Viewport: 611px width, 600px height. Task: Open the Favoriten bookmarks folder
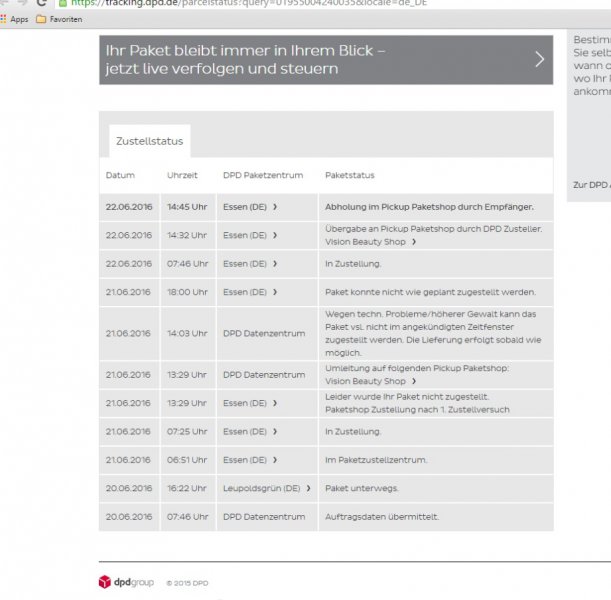tap(59, 19)
